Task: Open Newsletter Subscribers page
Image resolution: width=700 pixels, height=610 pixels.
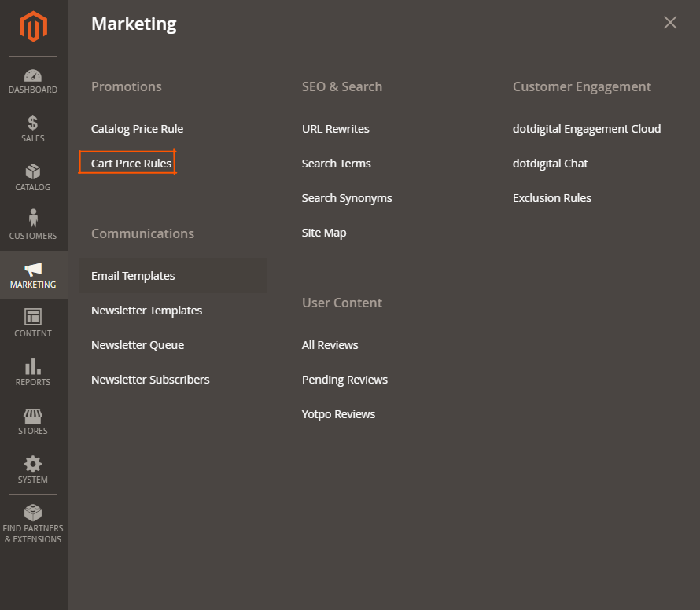Action: [150, 380]
